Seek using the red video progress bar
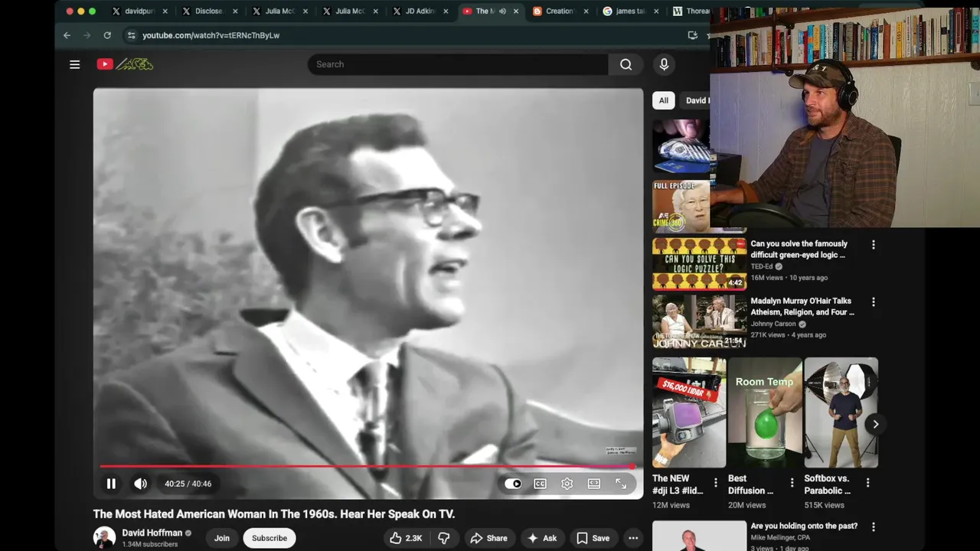Viewport: 980px width, 551px height. [x=367, y=466]
